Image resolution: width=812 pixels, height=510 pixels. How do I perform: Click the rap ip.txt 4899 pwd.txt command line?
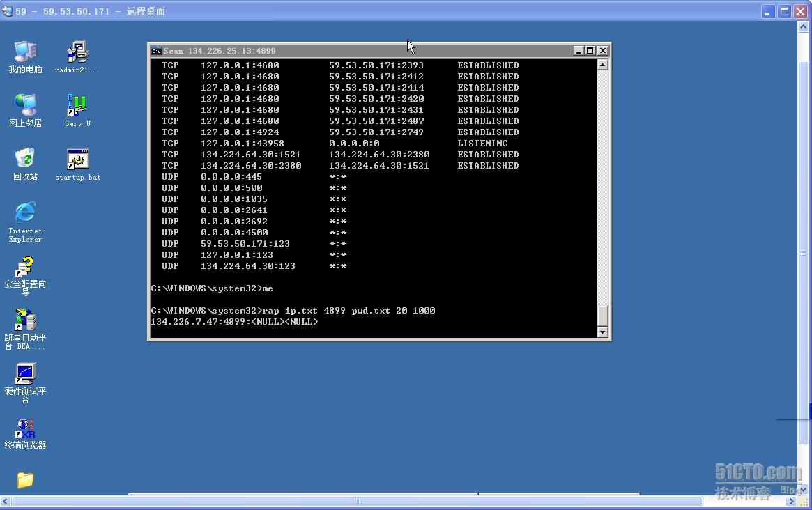[x=293, y=311]
